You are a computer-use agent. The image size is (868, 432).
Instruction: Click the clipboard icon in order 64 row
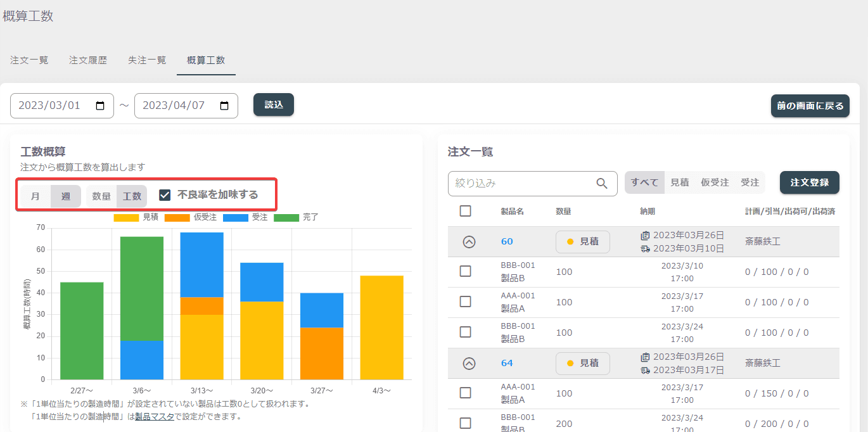pos(645,357)
